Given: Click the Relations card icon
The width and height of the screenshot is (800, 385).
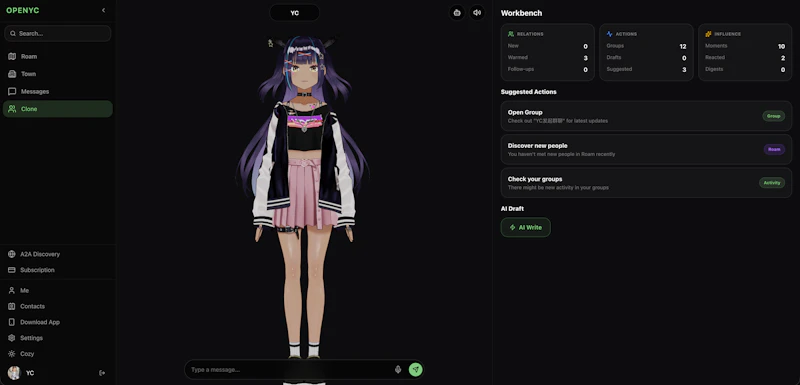Looking at the screenshot, I should 511,34.
